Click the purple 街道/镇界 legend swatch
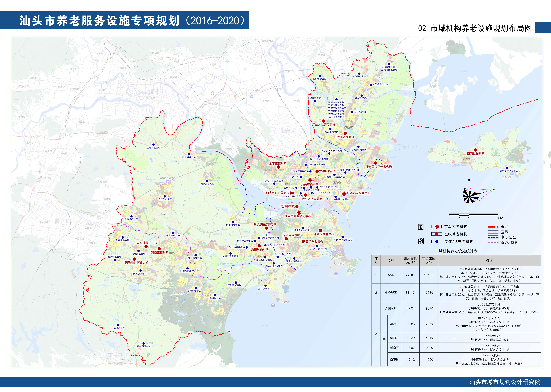551x392 pixels. (x=493, y=242)
